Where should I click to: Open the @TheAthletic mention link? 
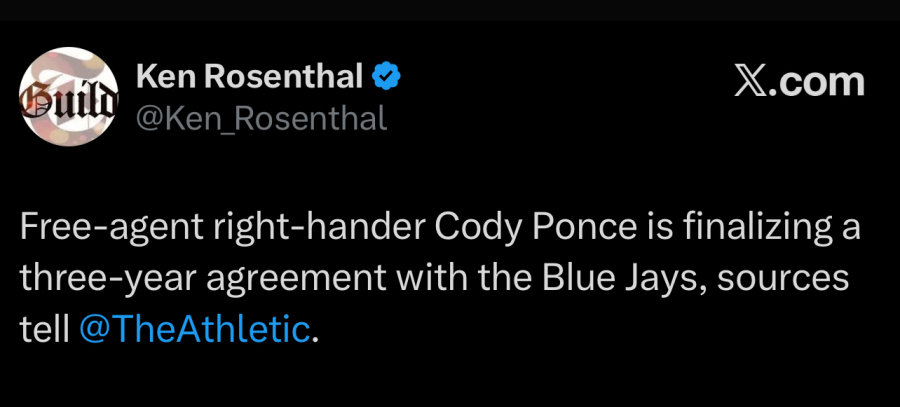click(194, 329)
